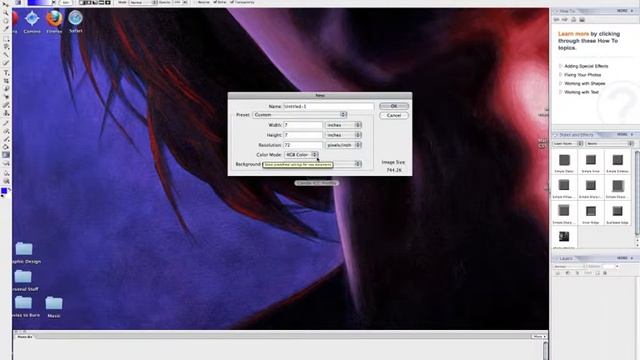Select the Red Eye Removal tool
The height and width of the screenshot is (360, 640).
pos(6,97)
